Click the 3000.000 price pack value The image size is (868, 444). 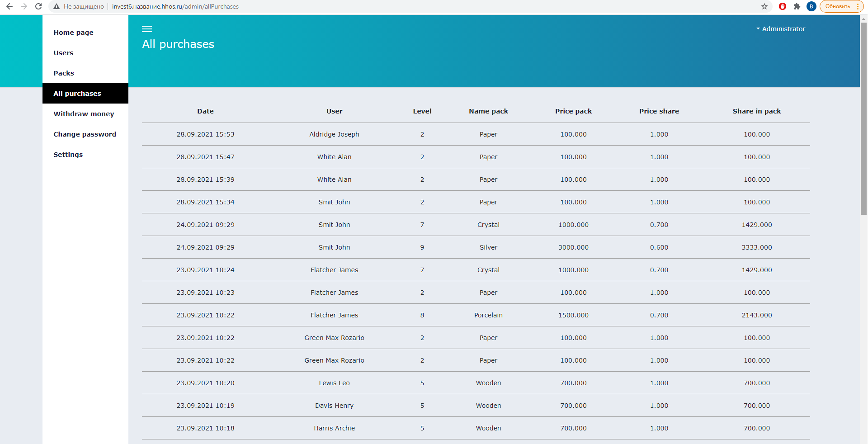pos(573,247)
